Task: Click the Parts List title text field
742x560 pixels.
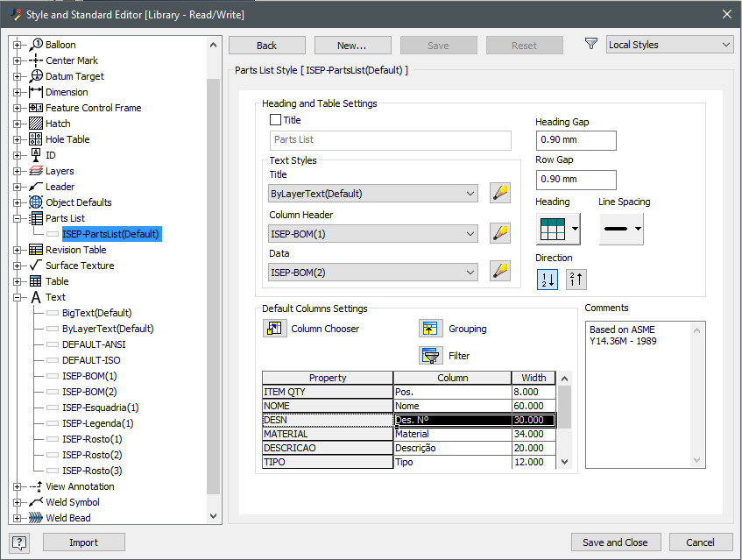Action: click(391, 140)
